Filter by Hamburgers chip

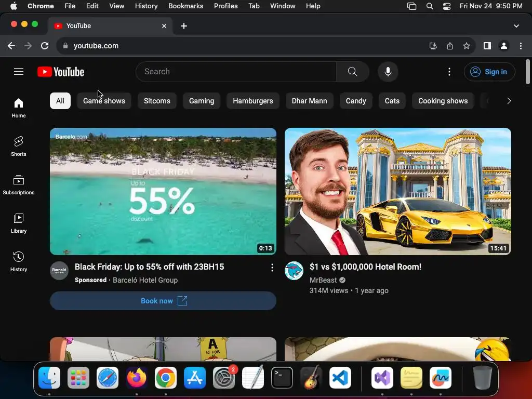[253, 101]
